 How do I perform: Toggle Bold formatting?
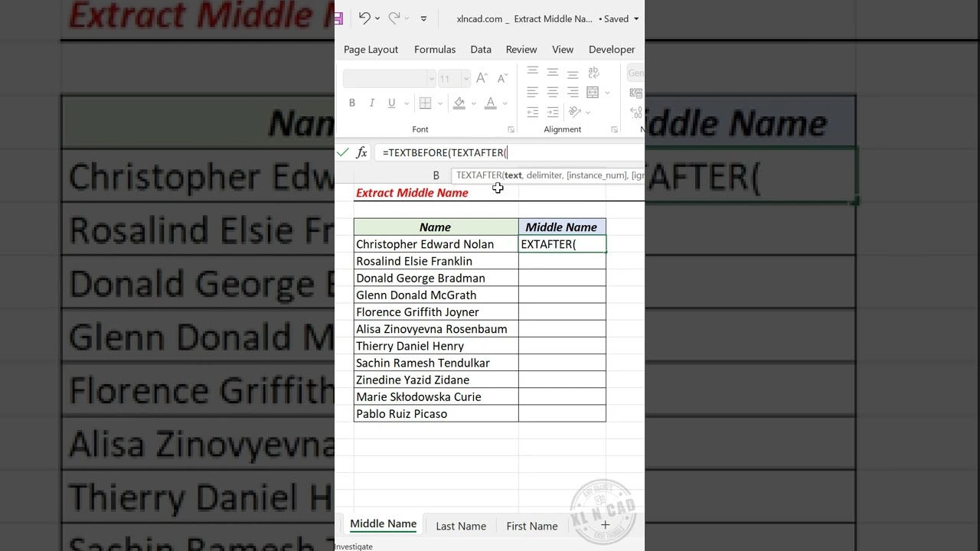click(352, 103)
